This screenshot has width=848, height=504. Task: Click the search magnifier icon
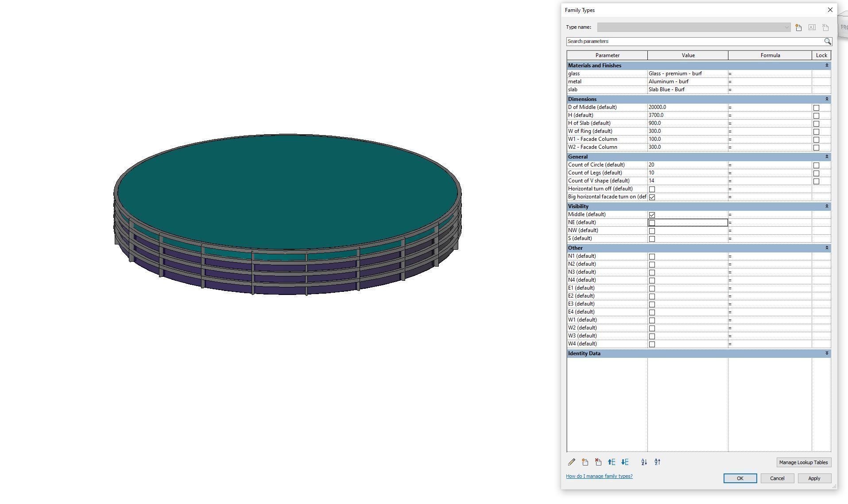[827, 41]
